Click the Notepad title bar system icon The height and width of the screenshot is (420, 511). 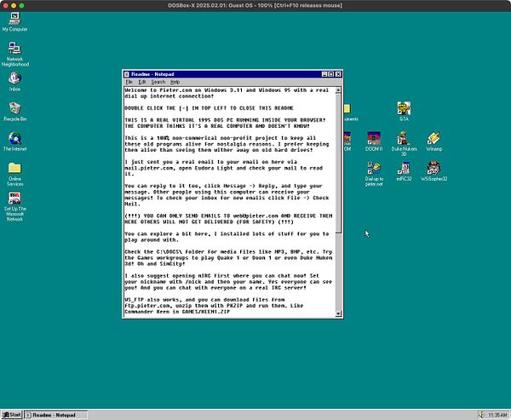pos(127,74)
